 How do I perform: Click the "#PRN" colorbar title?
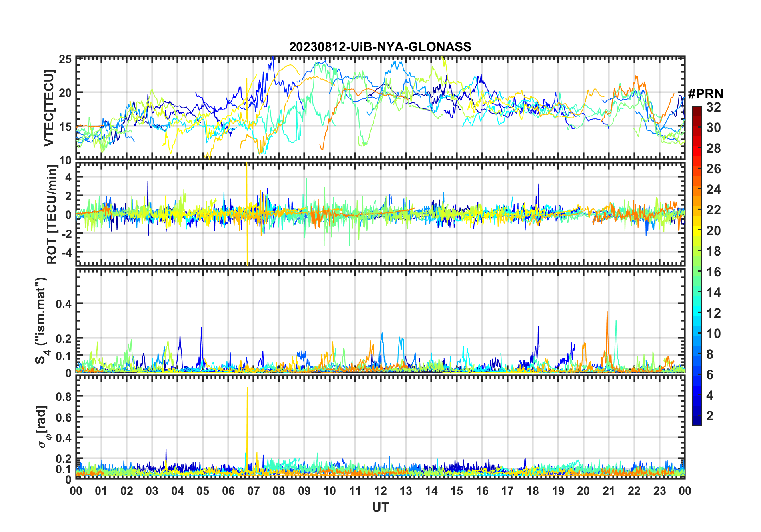point(705,94)
